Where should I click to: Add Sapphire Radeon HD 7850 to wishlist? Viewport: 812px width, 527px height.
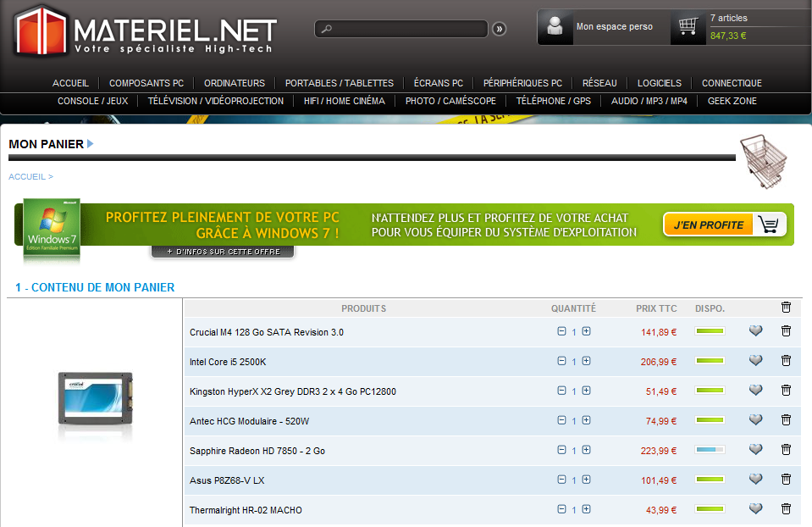pos(756,450)
